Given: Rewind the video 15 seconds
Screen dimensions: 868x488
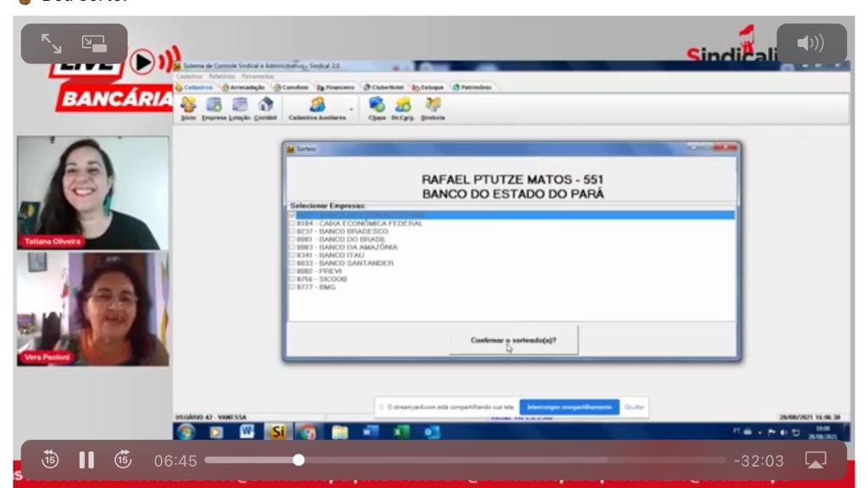Looking at the screenshot, I should pos(50,459).
